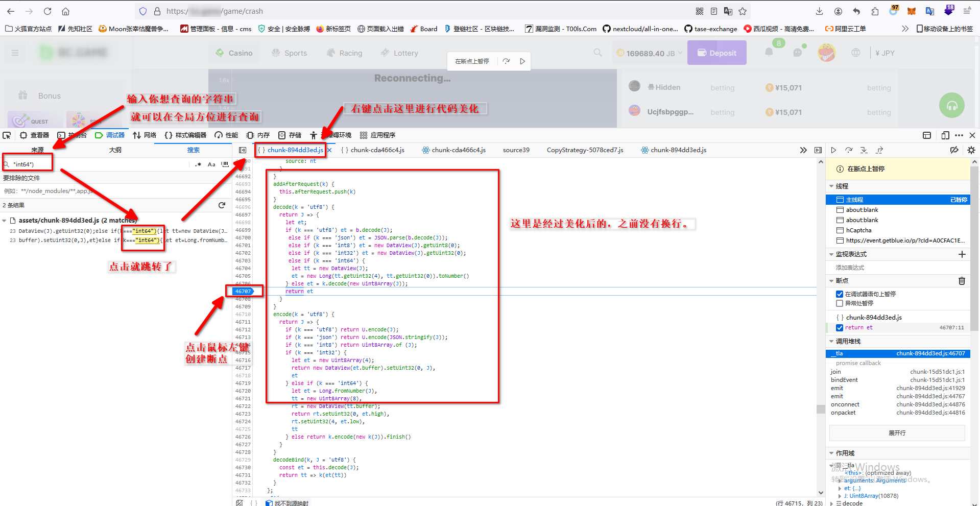Uncheck pause on debugger statement checkbox
Screen dimensions: 980x506
(839, 294)
